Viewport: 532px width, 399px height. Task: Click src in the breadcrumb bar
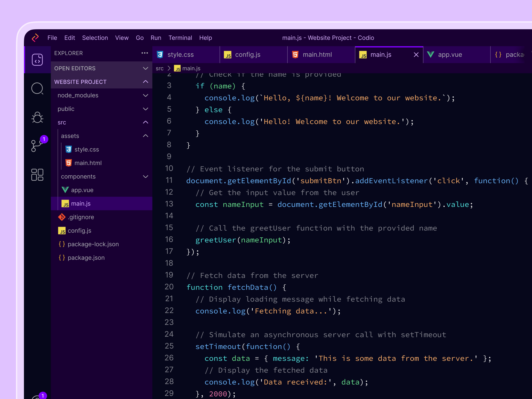click(x=159, y=68)
